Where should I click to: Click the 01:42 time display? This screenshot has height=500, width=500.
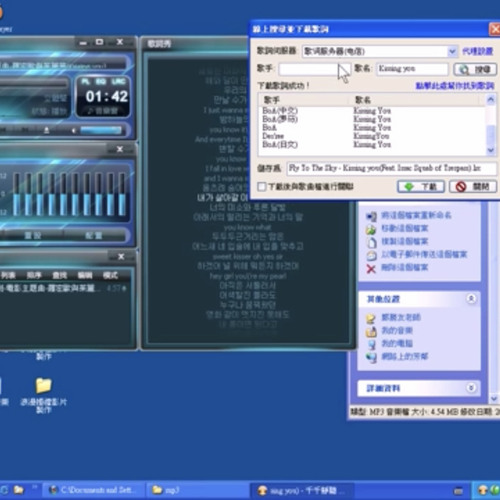107,97
